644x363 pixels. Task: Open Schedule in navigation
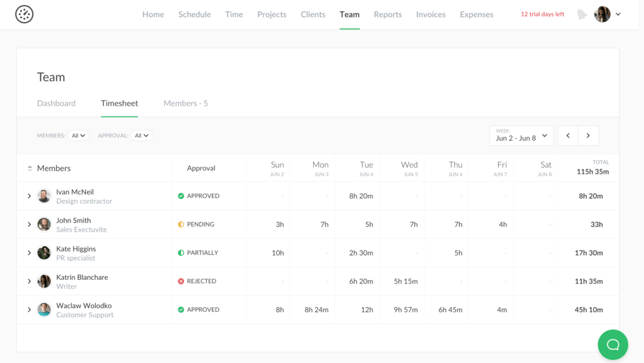(194, 14)
